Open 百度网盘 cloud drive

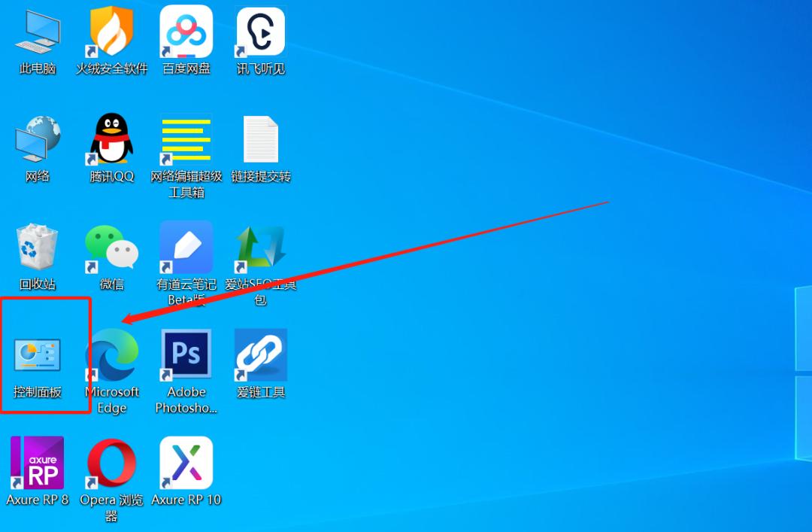pos(185,32)
